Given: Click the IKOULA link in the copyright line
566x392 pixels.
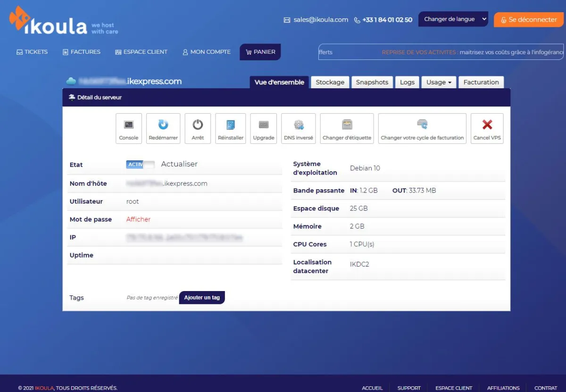Looking at the screenshot, I should (44, 388).
